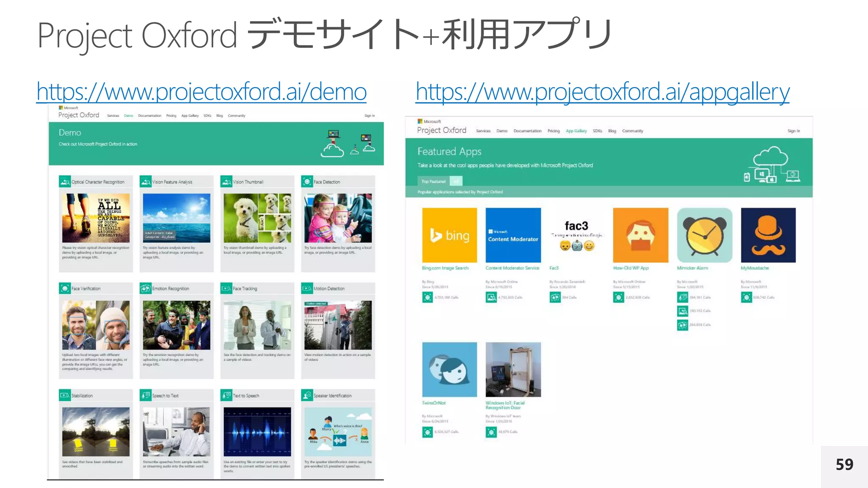Image resolution: width=868 pixels, height=488 pixels.
Task: Select Community in Demo page navigation
Action: pos(236,116)
